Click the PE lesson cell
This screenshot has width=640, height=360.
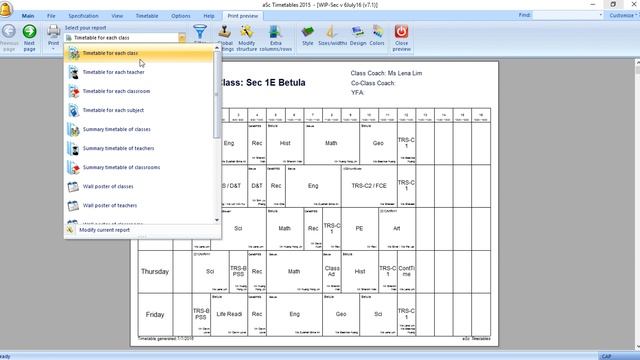click(359, 229)
